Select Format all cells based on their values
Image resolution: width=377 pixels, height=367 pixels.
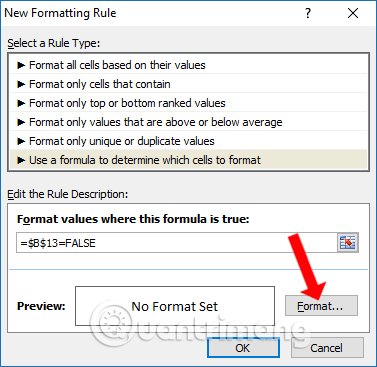(x=188, y=65)
